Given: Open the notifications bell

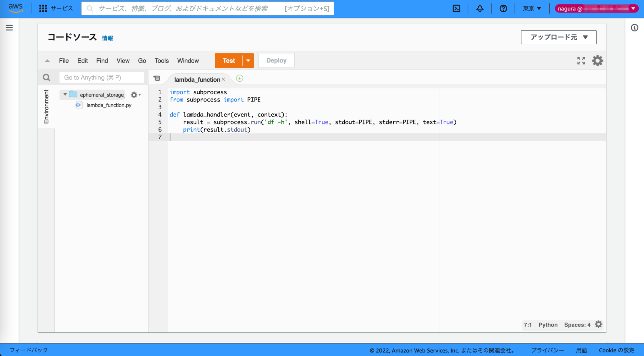Looking at the screenshot, I should [480, 8].
